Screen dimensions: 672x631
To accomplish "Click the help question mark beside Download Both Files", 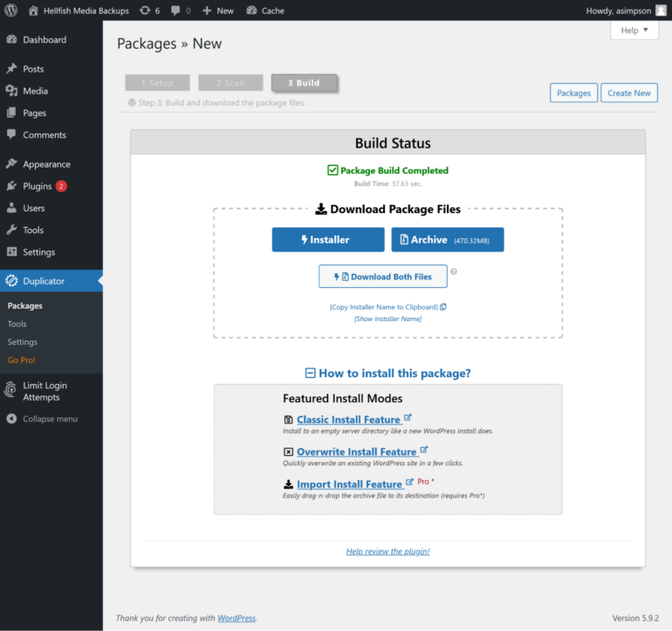I will pos(454,271).
